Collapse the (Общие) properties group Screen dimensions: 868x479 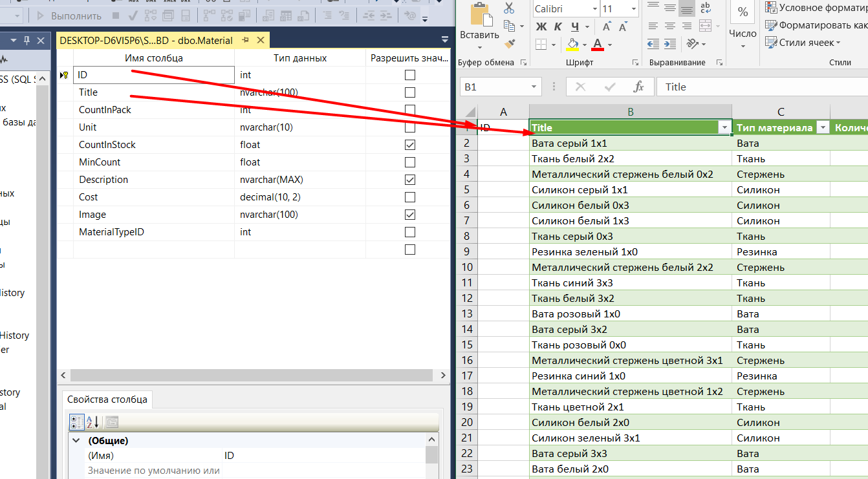click(77, 441)
